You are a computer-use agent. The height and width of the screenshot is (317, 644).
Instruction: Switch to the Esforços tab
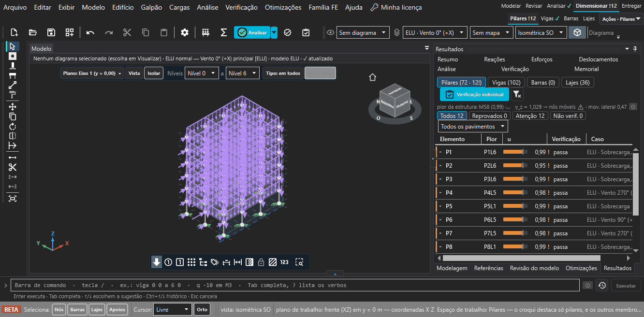(x=542, y=59)
